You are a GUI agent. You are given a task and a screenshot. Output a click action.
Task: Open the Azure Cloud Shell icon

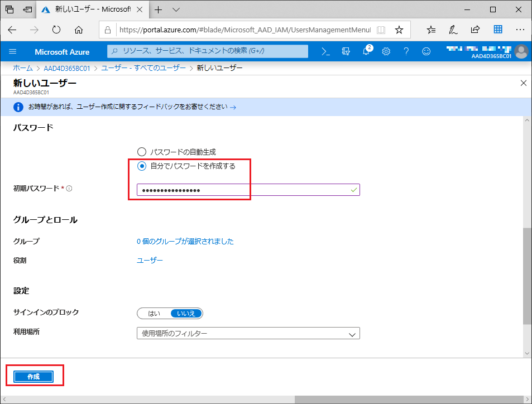(x=326, y=51)
